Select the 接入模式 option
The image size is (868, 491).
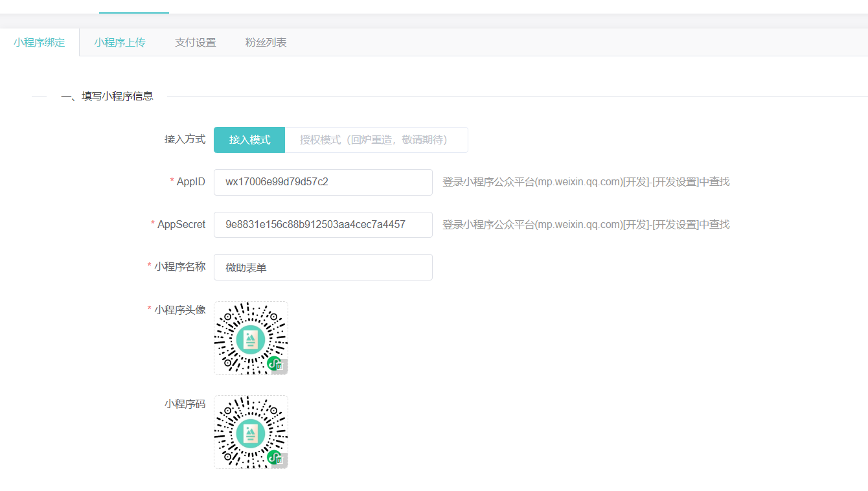[x=249, y=140]
